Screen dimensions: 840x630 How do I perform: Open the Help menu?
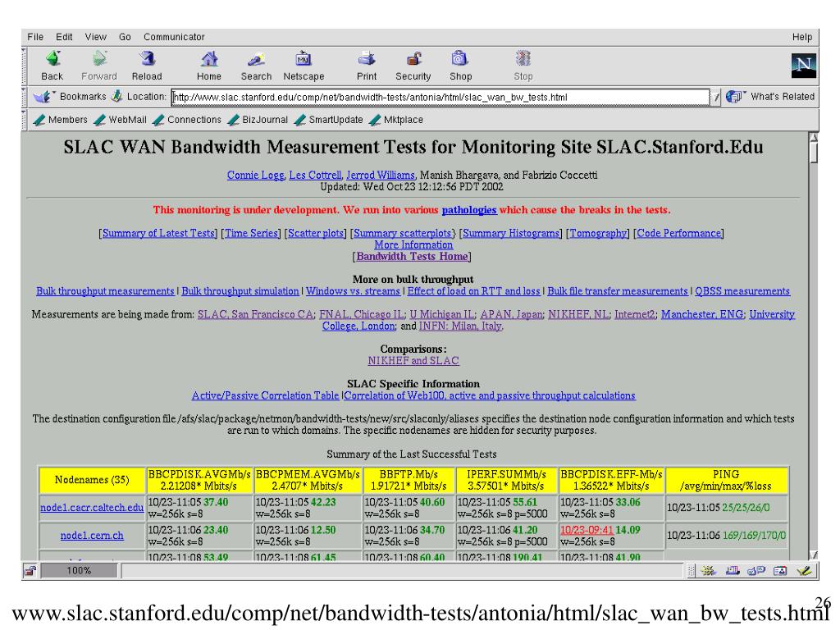(x=802, y=37)
